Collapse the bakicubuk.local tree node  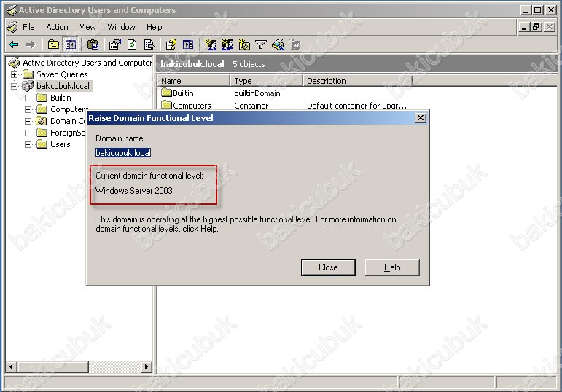pyautogui.click(x=14, y=86)
